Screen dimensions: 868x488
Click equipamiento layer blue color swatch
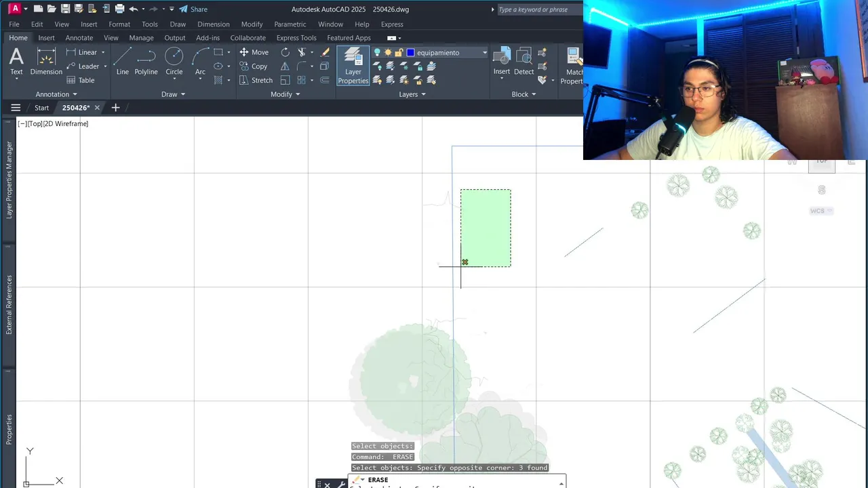[x=410, y=52]
